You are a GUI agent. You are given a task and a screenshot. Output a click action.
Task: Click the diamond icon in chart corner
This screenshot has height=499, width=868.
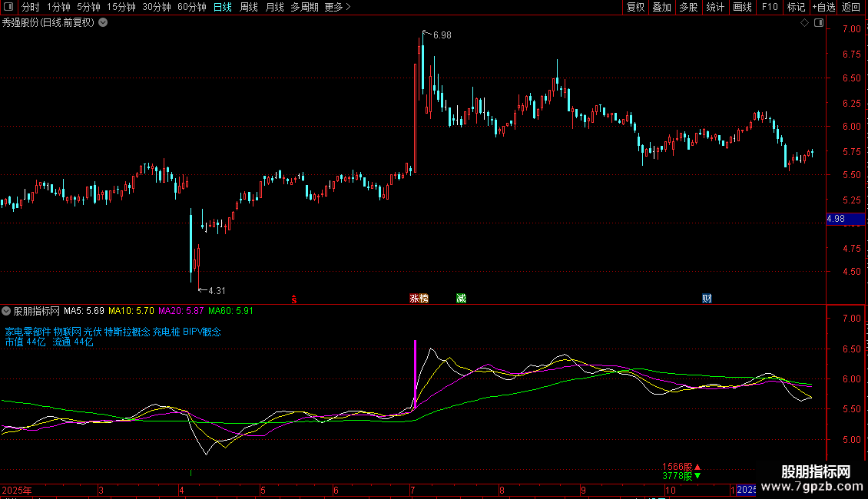[x=805, y=23]
